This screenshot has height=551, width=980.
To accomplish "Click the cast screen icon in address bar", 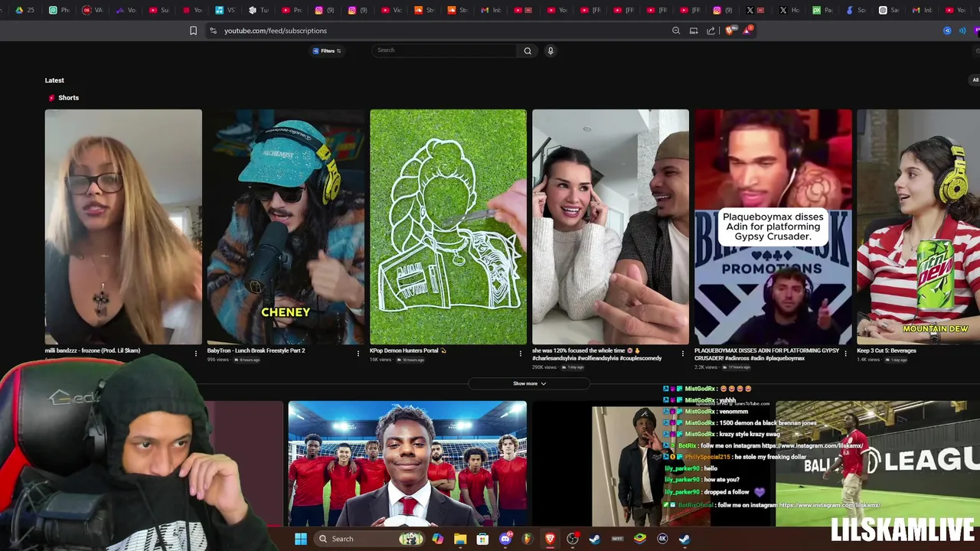I will [x=694, y=31].
